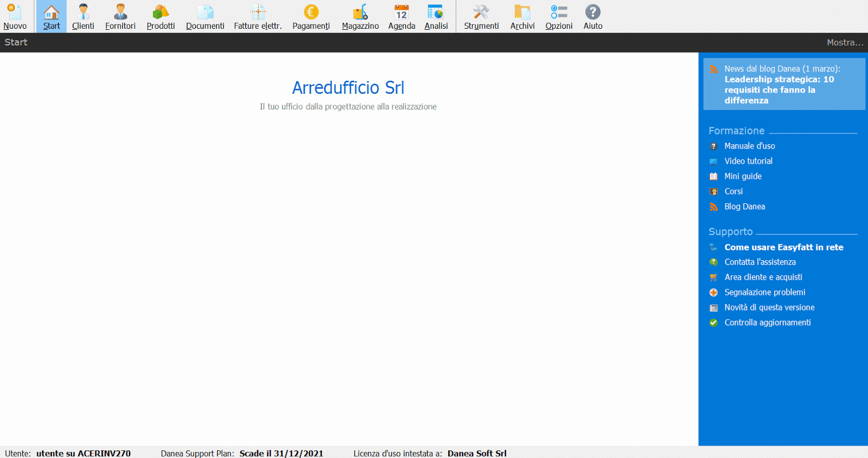Click the Manuale d'uso help icon
The height and width of the screenshot is (458, 868).
tap(714, 146)
